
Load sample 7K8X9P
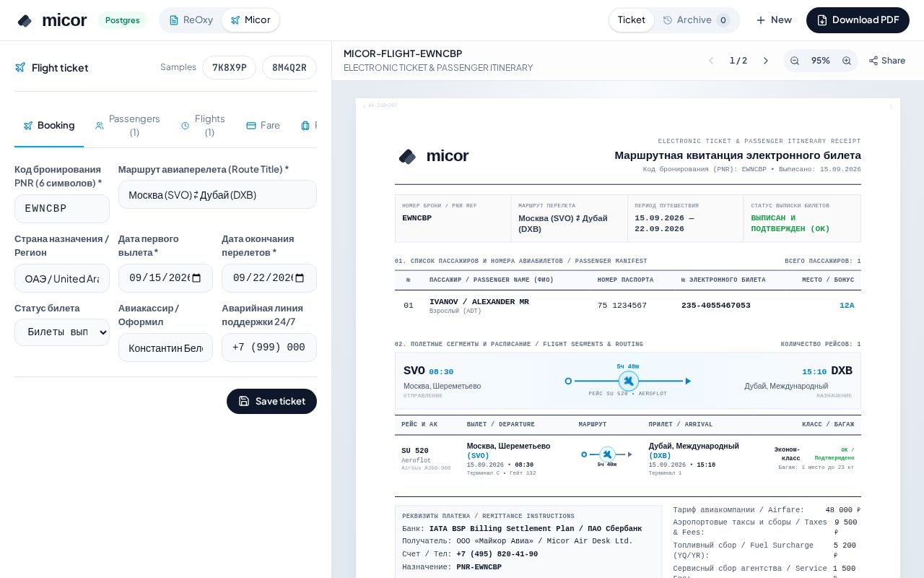[229, 67]
